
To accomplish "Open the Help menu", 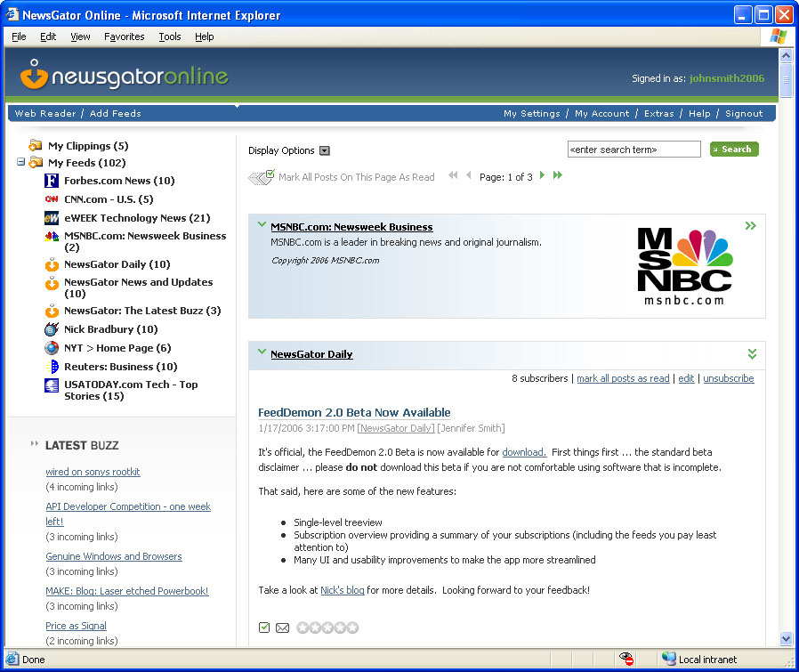I will (205, 36).
